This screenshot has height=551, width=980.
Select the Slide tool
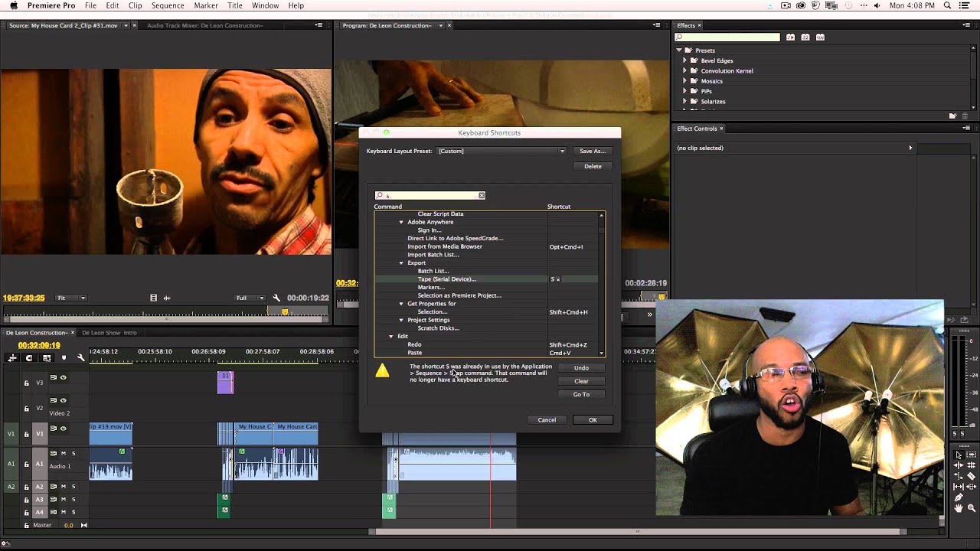pyautogui.click(x=972, y=487)
